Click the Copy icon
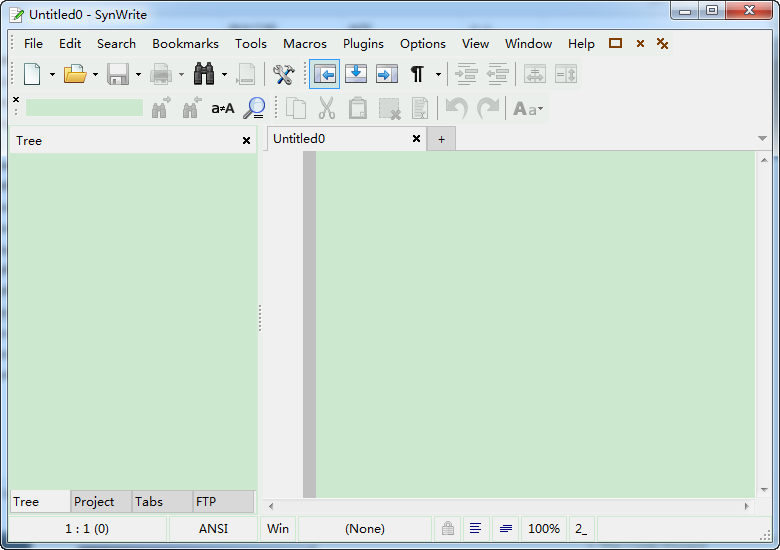 [296, 108]
